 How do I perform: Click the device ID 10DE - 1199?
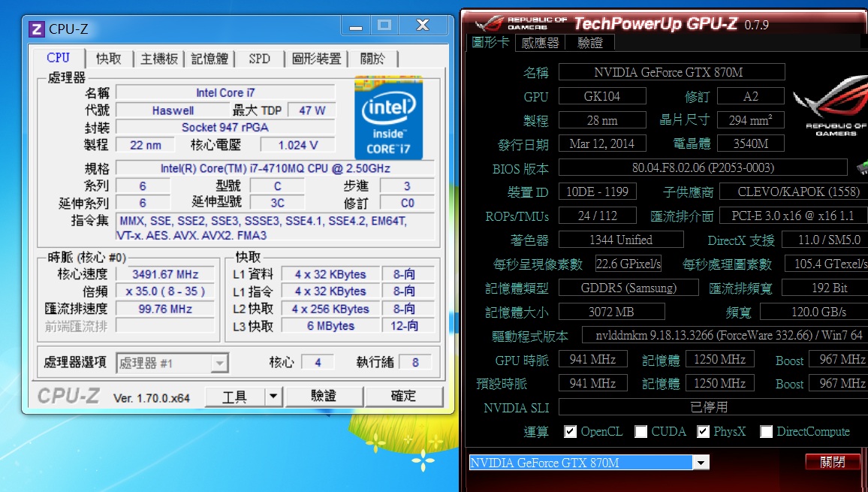[x=597, y=192]
